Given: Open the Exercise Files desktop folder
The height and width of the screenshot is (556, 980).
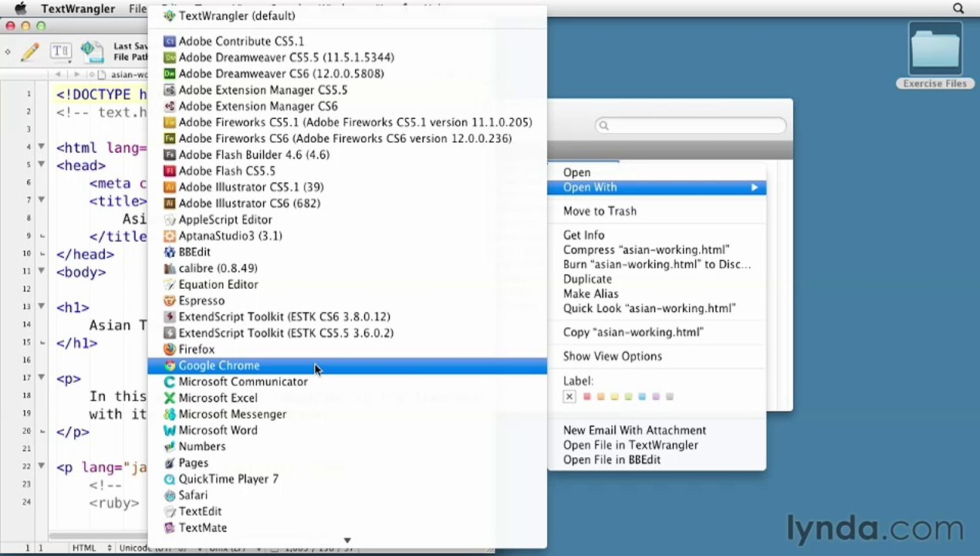Looking at the screenshot, I should click(935, 55).
